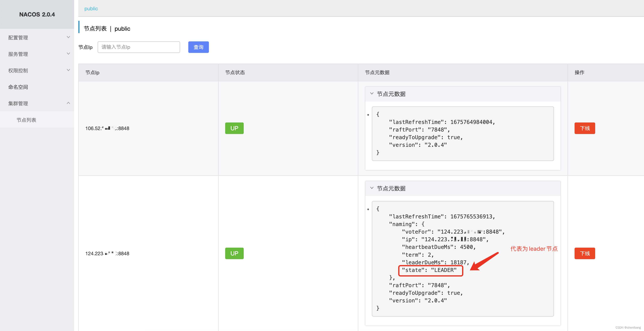Click the UP status of node 106.52

234,128
